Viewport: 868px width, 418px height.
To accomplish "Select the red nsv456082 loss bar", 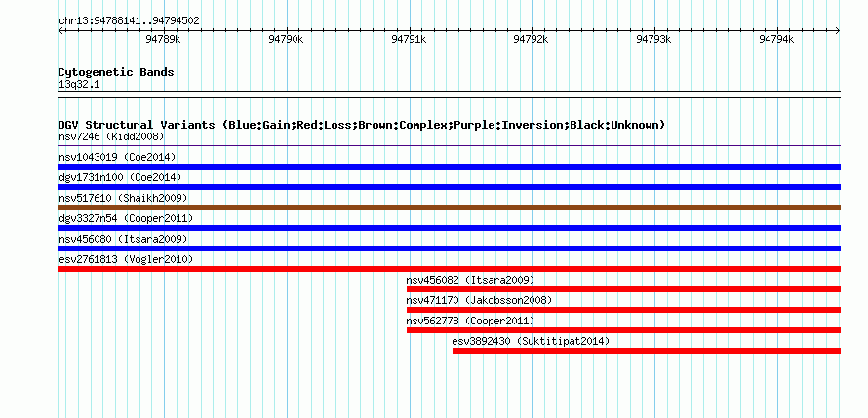I will [x=623, y=289].
